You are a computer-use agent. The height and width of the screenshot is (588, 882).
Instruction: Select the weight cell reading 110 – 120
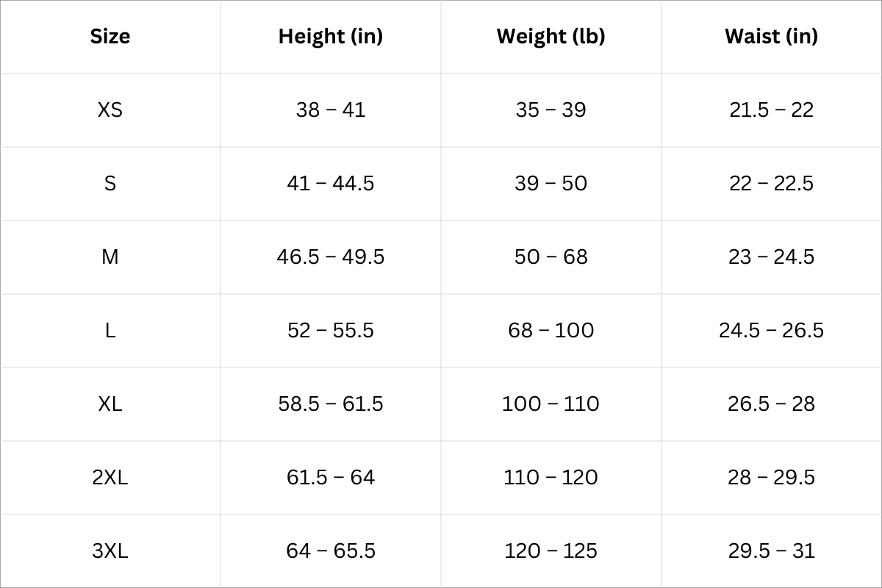click(x=551, y=477)
